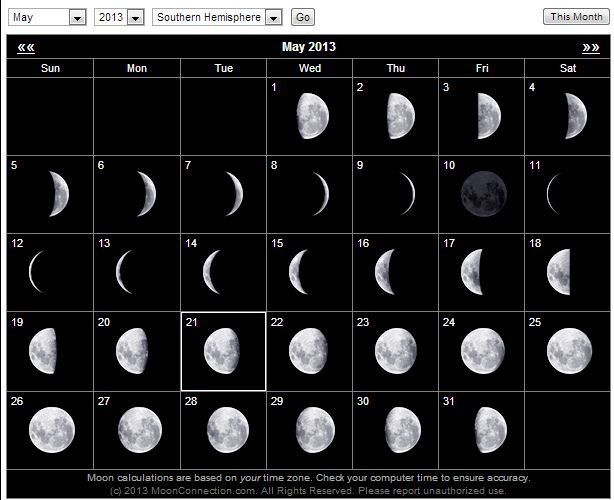This screenshot has height=500, width=614.
Task: Click the highlighted moon for May 21
Action: (222, 351)
